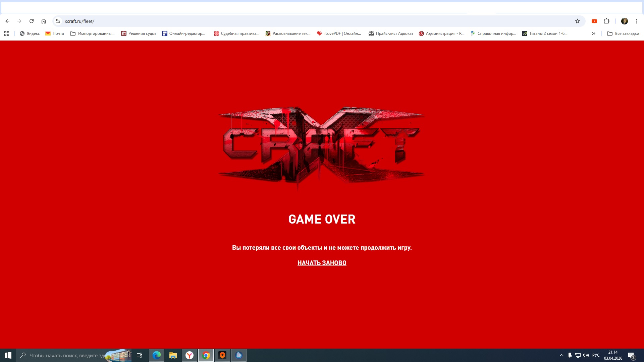Expand hidden bookmarks chevron
This screenshot has height=362, width=644.
point(593,34)
